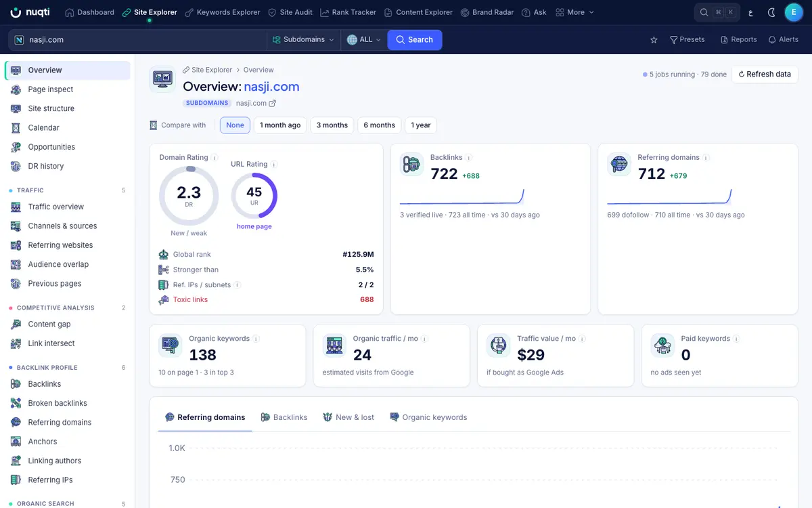This screenshot has width=812, height=508.
Task: Click the Refresh data button
Action: click(x=765, y=75)
